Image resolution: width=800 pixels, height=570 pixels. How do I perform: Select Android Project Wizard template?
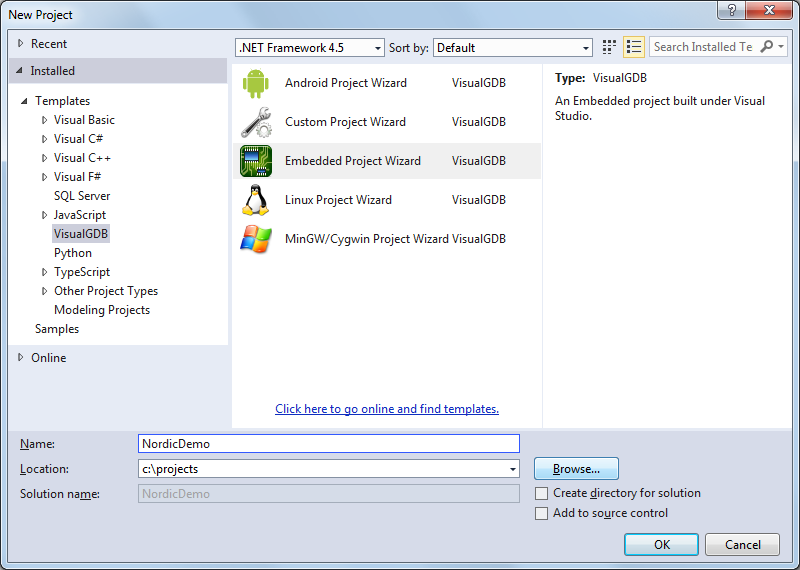pos(387,83)
